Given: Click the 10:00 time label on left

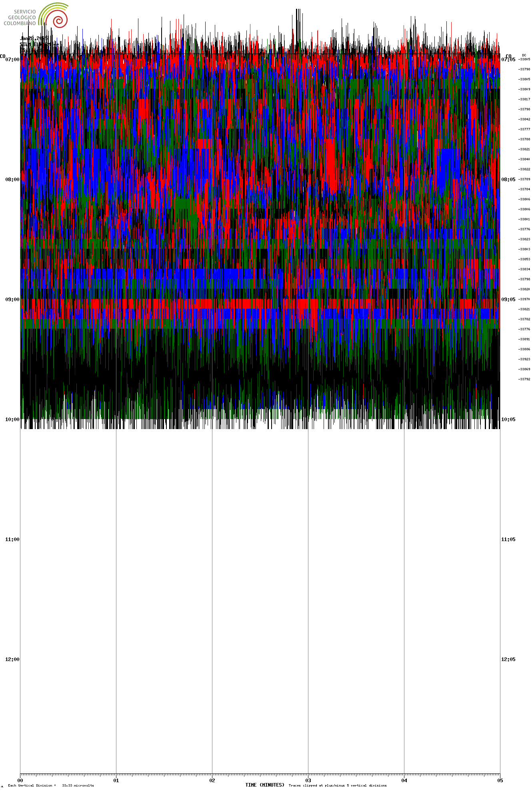Looking at the screenshot, I should tap(12, 419).
